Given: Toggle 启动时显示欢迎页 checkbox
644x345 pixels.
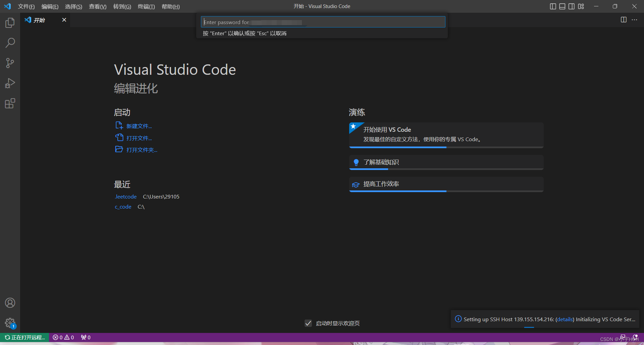Looking at the screenshot, I should pyautogui.click(x=308, y=323).
